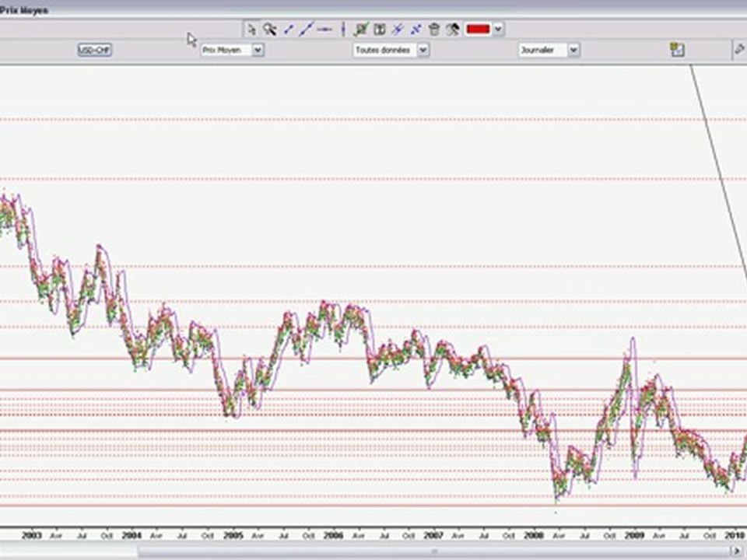Viewport: 747px width, 560px height.
Task: Choose the vertical line drawing tool
Action: click(343, 30)
